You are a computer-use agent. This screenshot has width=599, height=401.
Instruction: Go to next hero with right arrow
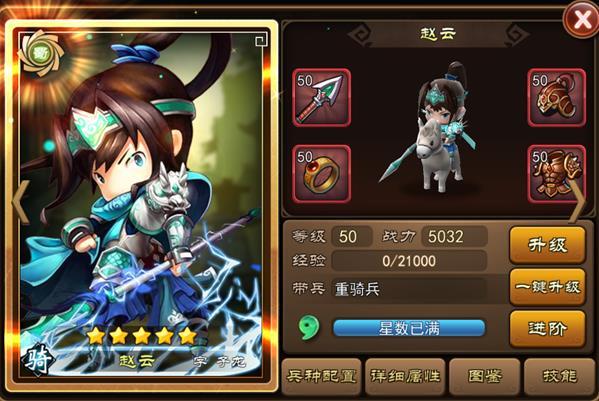(577, 202)
